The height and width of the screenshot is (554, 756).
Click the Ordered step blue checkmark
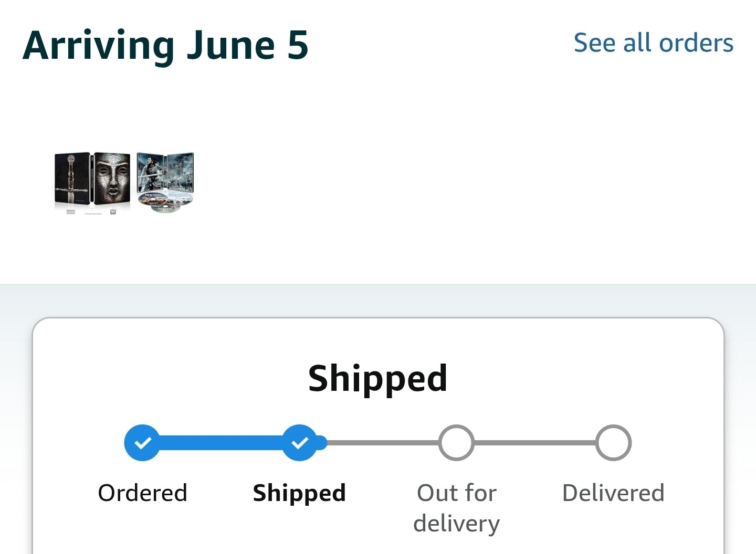tap(142, 443)
